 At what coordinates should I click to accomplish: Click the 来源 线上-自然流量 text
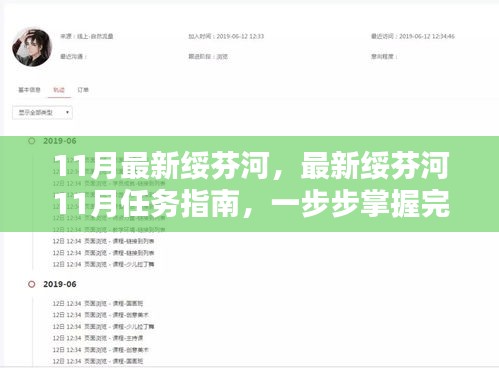click(x=87, y=36)
